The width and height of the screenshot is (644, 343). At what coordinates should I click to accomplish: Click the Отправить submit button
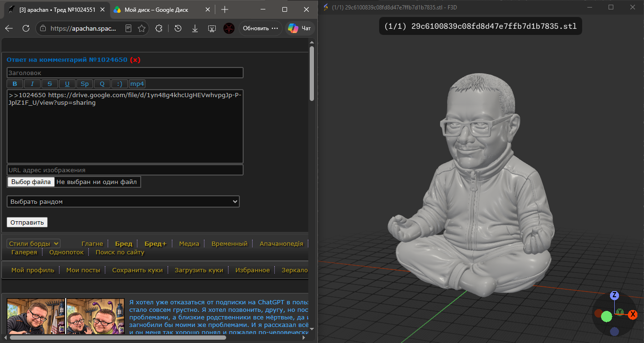click(x=27, y=222)
